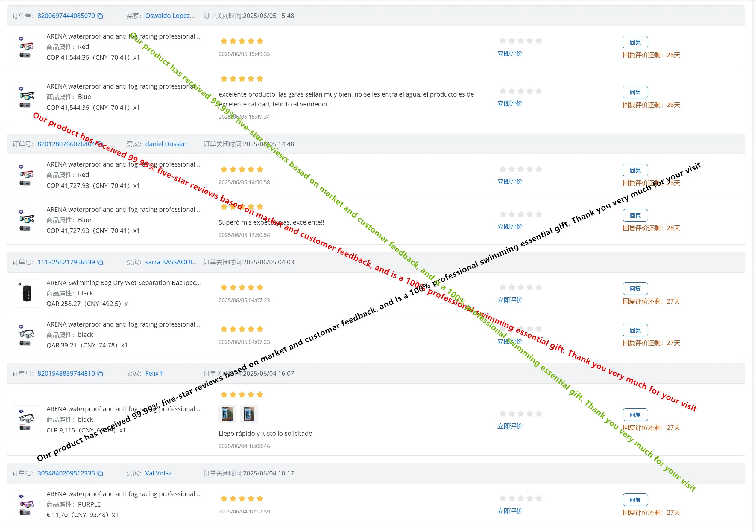
Task: Click 回复 button for Superó mis expectativas review
Action: point(635,216)
